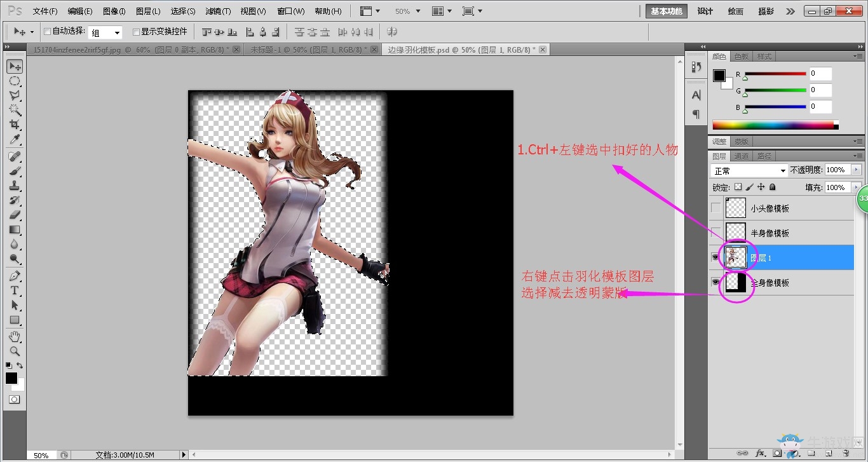
Task: Click the R red color slider
Action: pos(775,74)
